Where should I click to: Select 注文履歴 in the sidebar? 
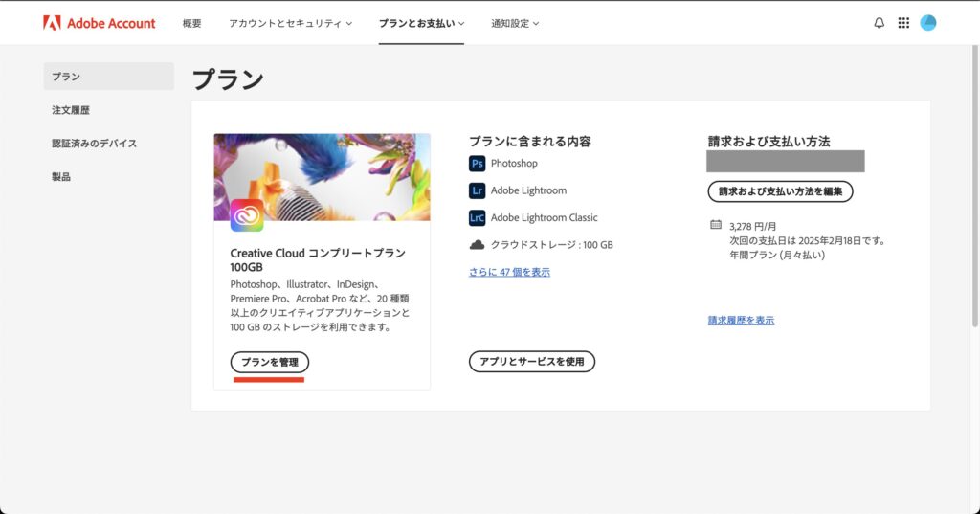tap(71, 110)
